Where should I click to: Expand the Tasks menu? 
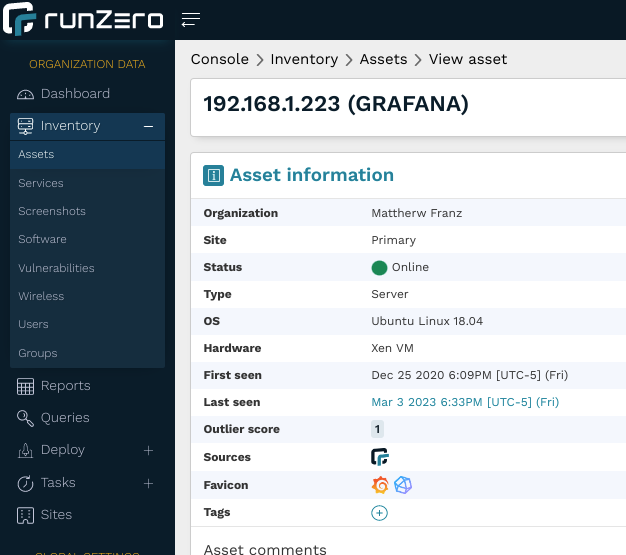click(149, 483)
